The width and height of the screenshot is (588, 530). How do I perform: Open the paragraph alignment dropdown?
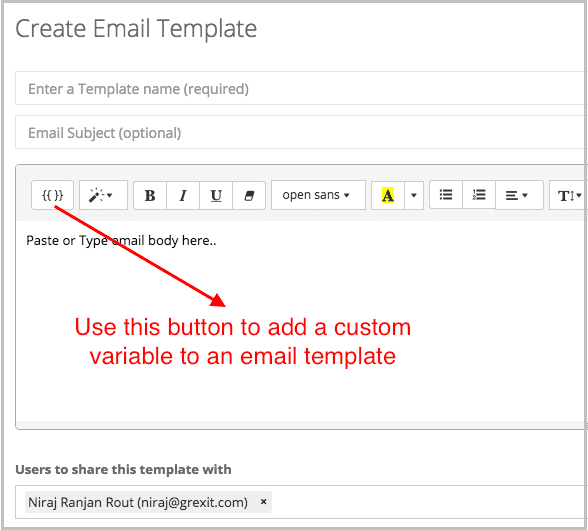(x=519, y=195)
